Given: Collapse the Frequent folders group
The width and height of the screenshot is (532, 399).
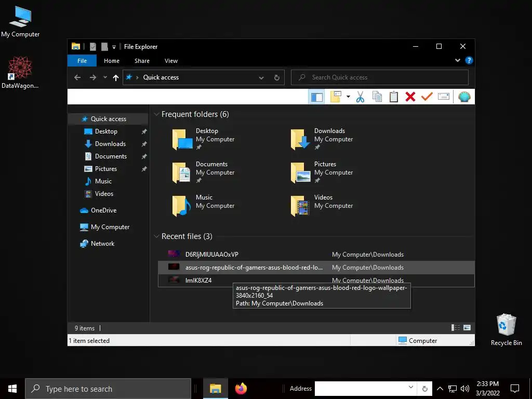Looking at the screenshot, I should click(156, 114).
